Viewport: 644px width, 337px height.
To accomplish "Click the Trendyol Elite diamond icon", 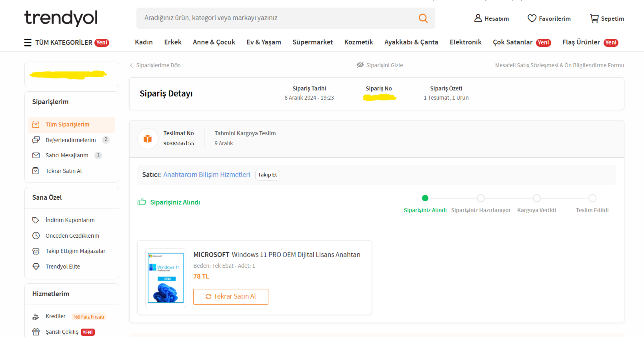I will click(36, 267).
